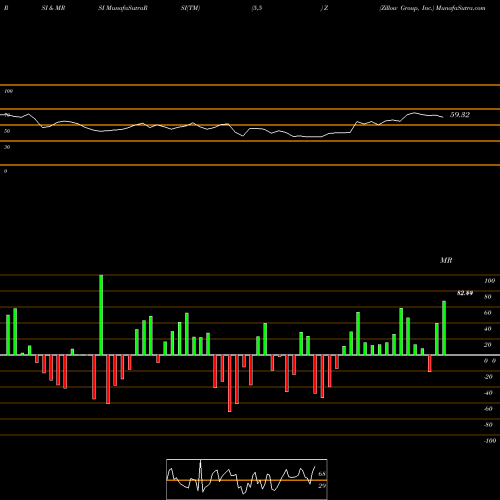Click the 68 label in mini chart
Screen dimensions: 500x500
[322, 474]
